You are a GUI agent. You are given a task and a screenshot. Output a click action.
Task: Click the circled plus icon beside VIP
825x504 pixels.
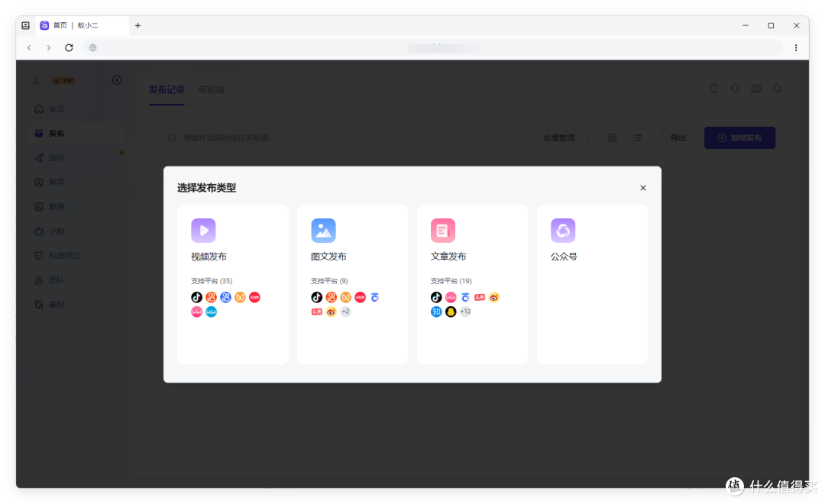(117, 80)
